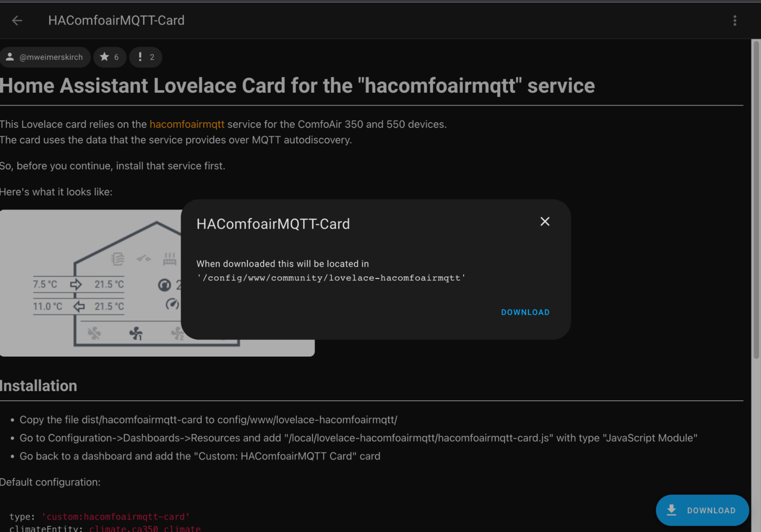This screenshot has height=532, width=761.
Task: Click the 'Go back to a dashboard' instruction
Action: pos(200,456)
